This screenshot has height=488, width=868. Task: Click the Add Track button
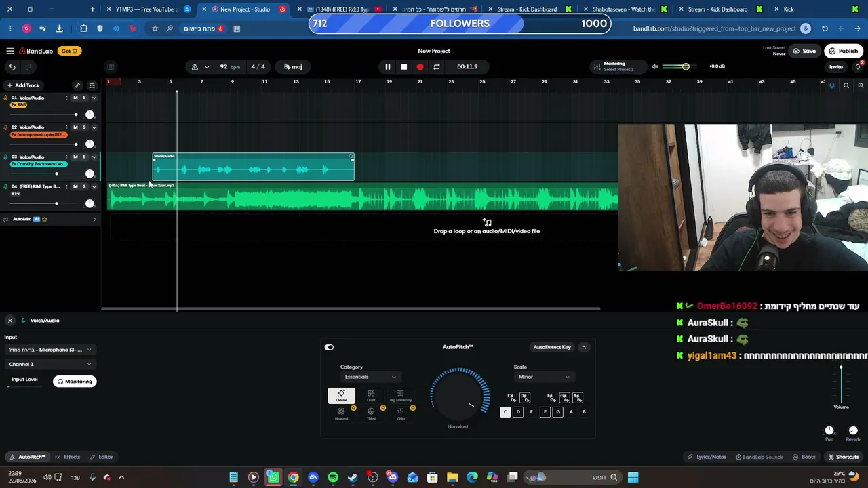[x=23, y=85]
